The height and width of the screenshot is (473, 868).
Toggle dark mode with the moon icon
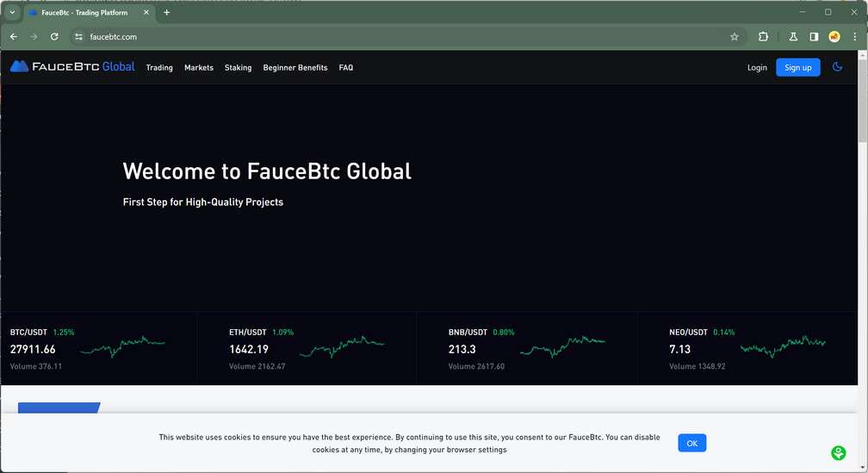click(x=837, y=67)
